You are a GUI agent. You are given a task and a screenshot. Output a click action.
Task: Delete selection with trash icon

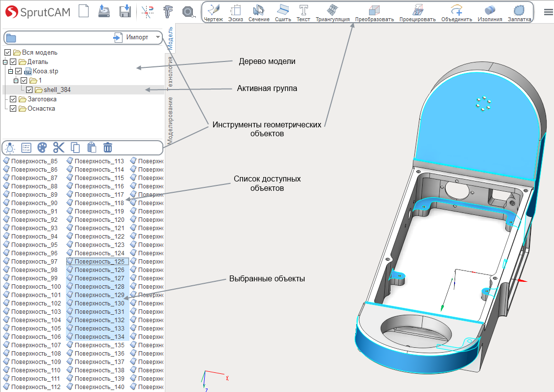(108, 147)
